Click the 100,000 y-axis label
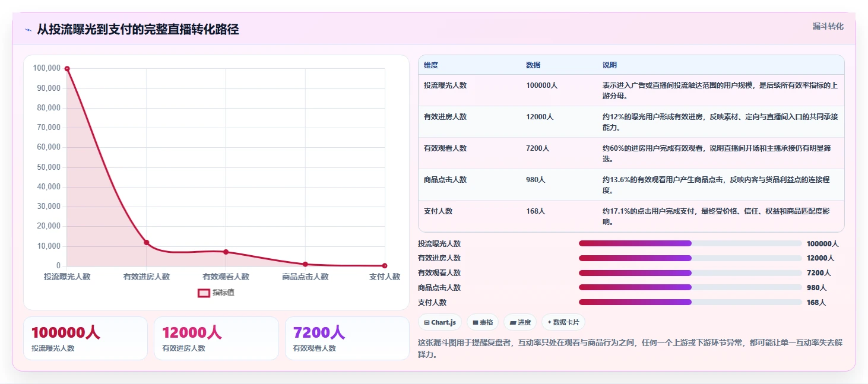Screen dimensions: 868x384 [47, 68]
